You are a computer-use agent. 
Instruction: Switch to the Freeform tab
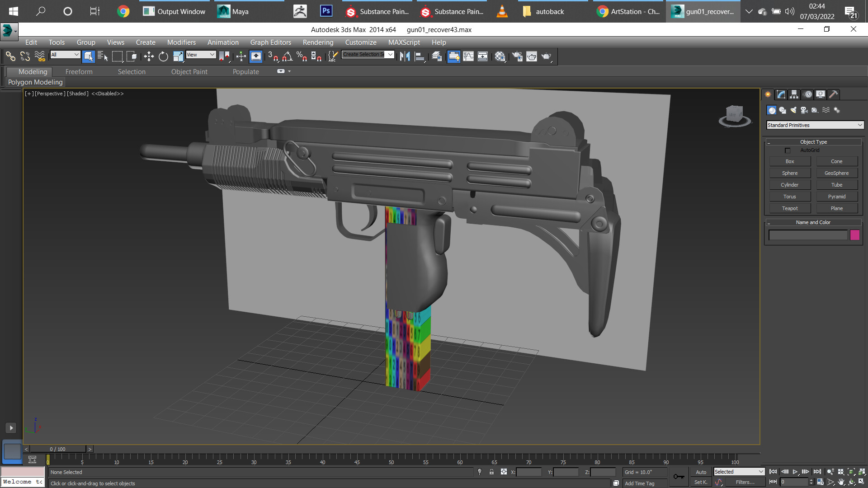tap(79, 71)
